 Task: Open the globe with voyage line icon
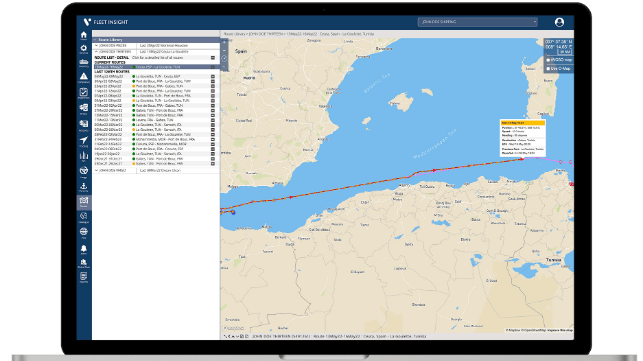[x=84, y=171]
